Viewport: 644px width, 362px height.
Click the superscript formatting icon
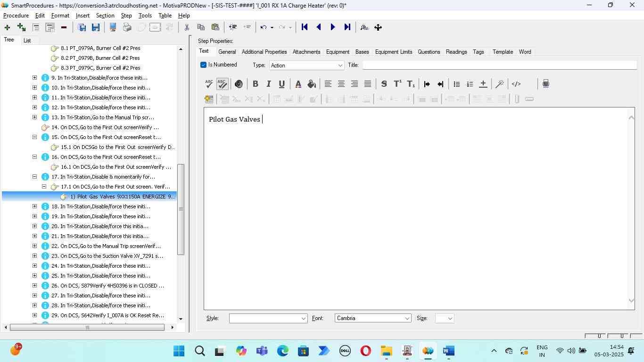397,84
